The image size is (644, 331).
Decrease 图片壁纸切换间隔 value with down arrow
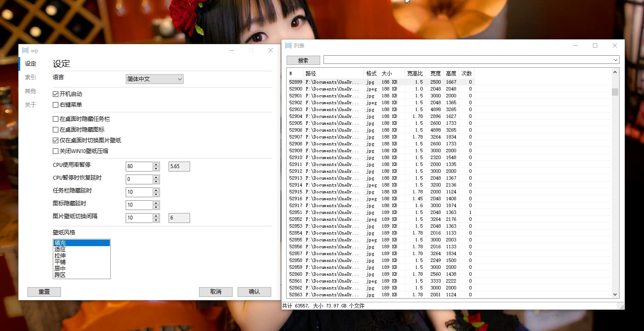pyautogui.click(x=156, y=220)
